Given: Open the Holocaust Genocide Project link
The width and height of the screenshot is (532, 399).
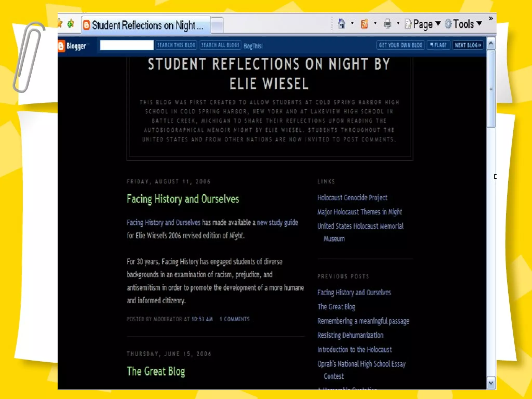Looking at the screenshot, I should (352, 198).
